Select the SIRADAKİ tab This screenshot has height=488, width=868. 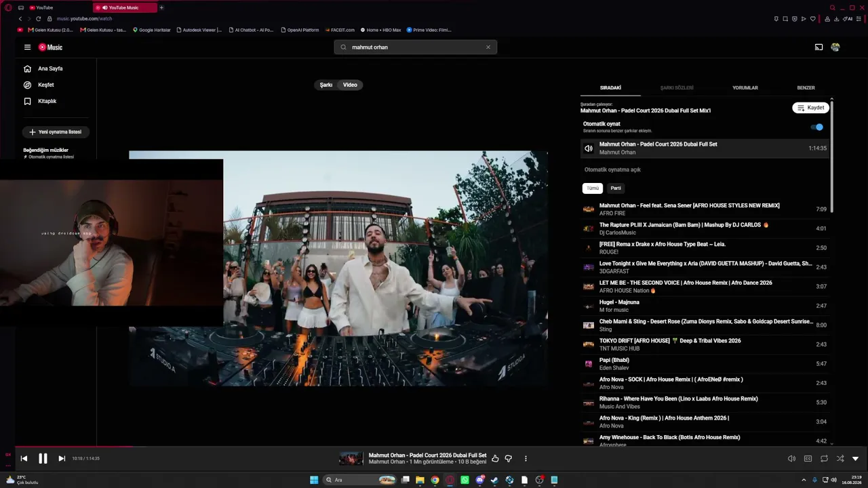[610, 87]
